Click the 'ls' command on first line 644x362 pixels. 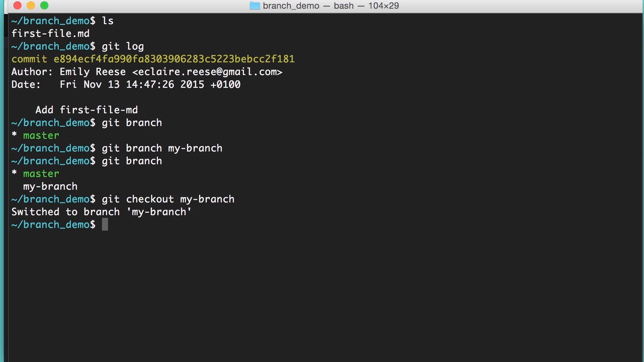pyautogui.click(x=108, y=21)
